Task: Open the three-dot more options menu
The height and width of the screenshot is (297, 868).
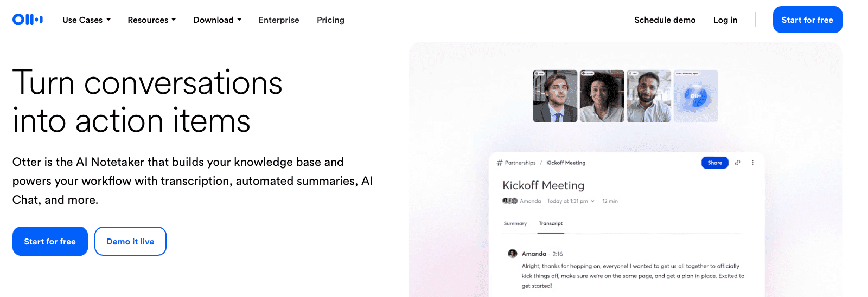Action: tap(752, 163)
